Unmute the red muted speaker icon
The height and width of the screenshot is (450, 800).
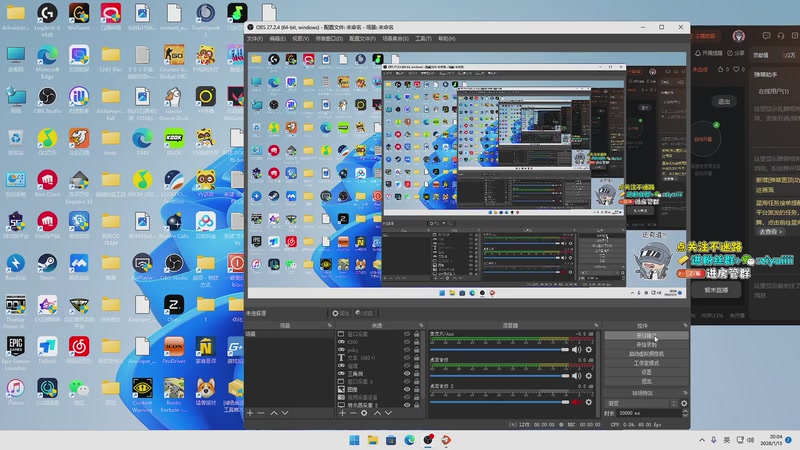577,402
